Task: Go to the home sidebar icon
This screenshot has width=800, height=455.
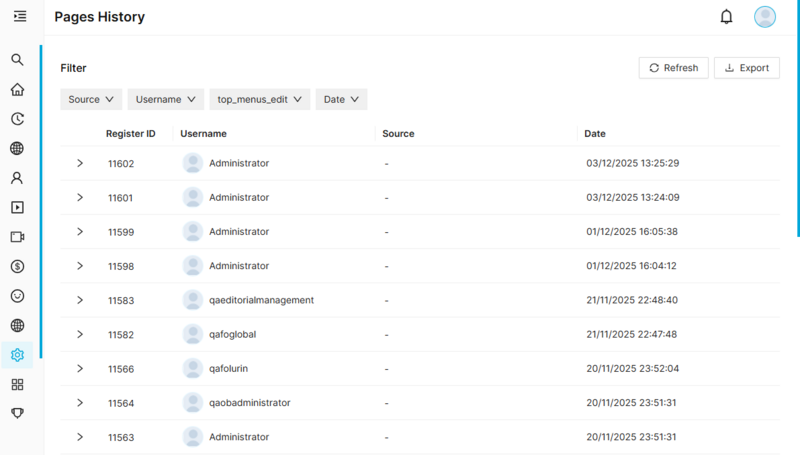Action: 17,89
